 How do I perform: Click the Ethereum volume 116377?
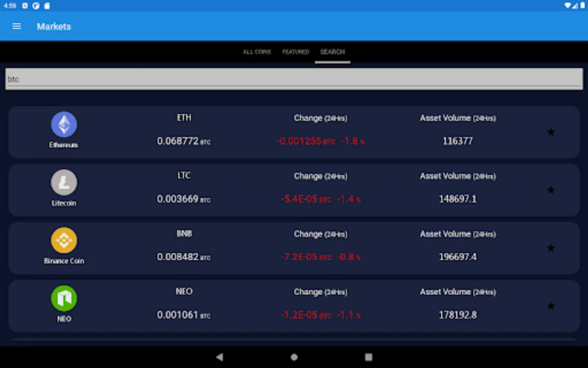(458, 141)
